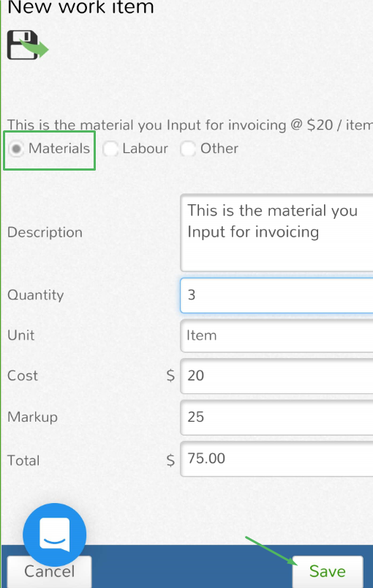Edit the Markup field showing 25

click(276, 417)
